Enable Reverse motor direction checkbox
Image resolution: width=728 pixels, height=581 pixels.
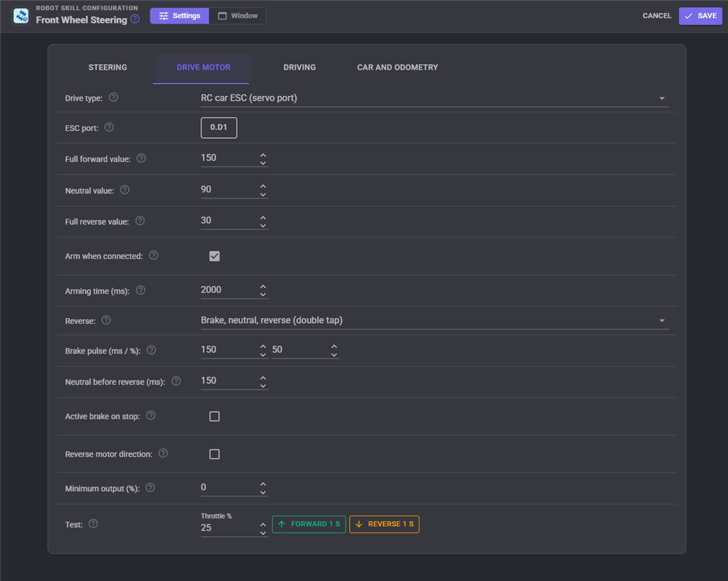[215, 454]
